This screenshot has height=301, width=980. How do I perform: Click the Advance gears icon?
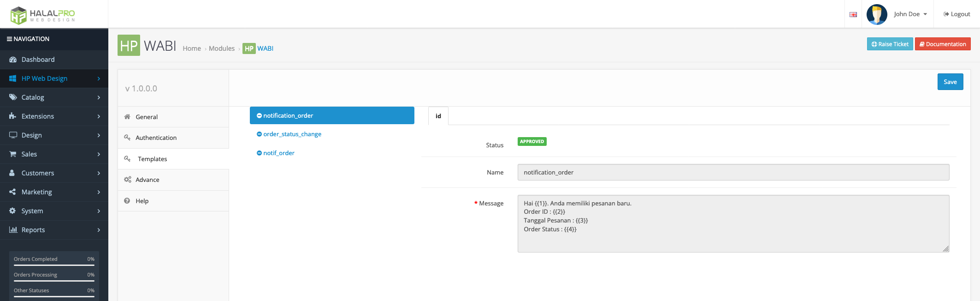click(x=128, y=180)
